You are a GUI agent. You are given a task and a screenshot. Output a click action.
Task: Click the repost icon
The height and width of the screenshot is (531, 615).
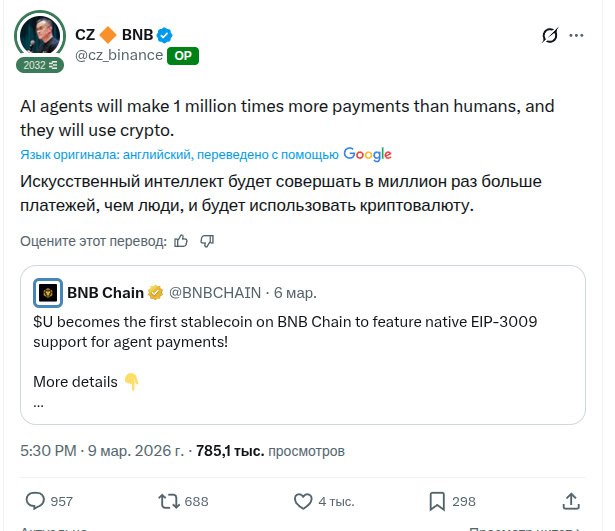coord(170,500)
